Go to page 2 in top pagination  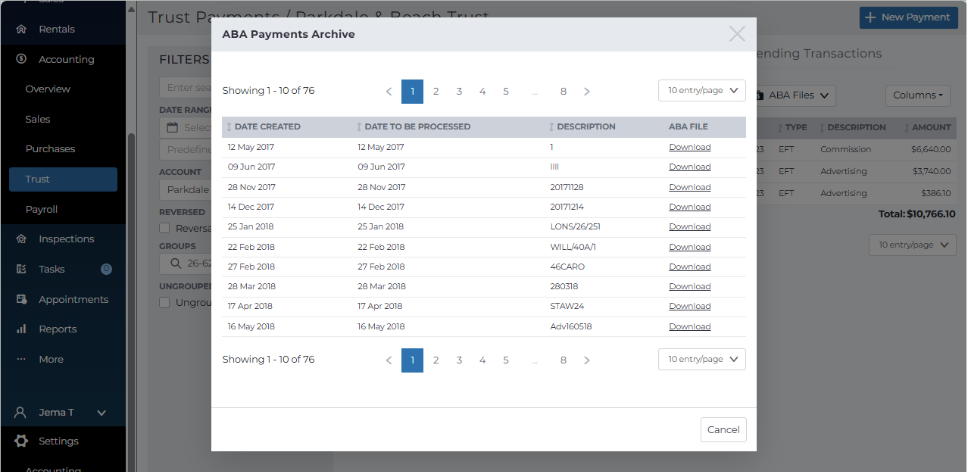pyautogui.click(x=435, y=91)
